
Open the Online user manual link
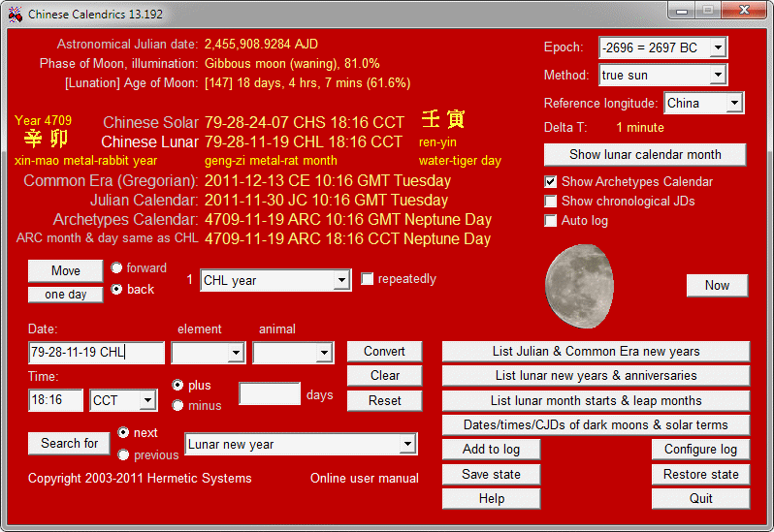pyautogui.click(x=365, y=478)
